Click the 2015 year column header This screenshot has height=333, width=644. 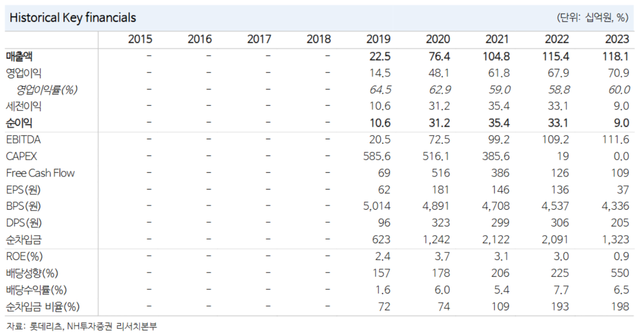pyautogui.click(x=140, y=39)
